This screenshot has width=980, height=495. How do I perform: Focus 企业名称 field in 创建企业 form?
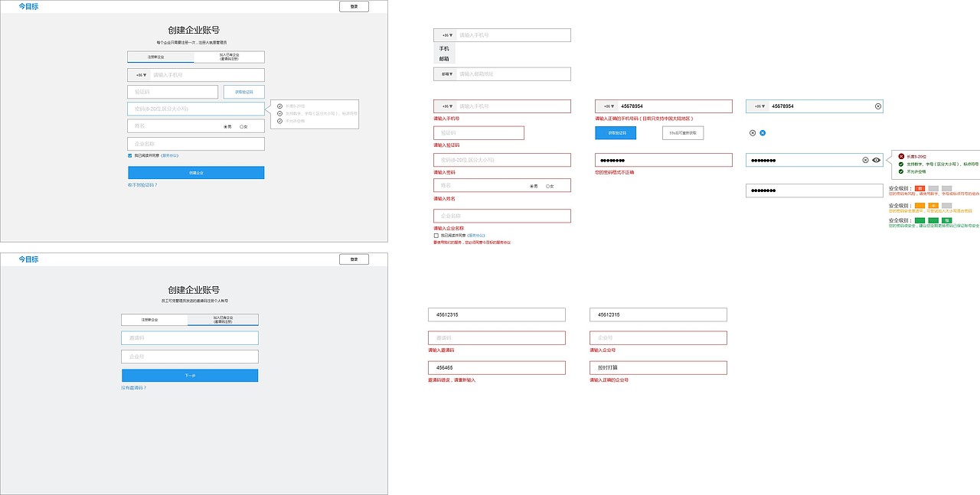(x=196, y=144)
